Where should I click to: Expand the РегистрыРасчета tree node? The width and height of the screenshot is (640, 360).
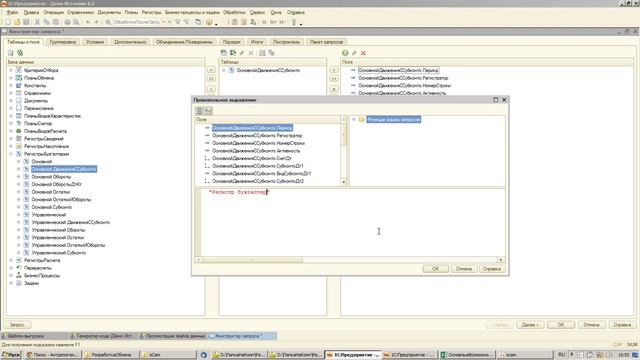pyautogui.click(x=11, y=260)
